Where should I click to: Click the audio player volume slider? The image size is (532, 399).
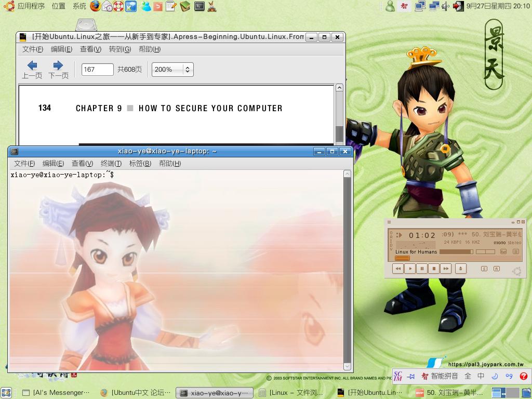click(x=456, y=252)
